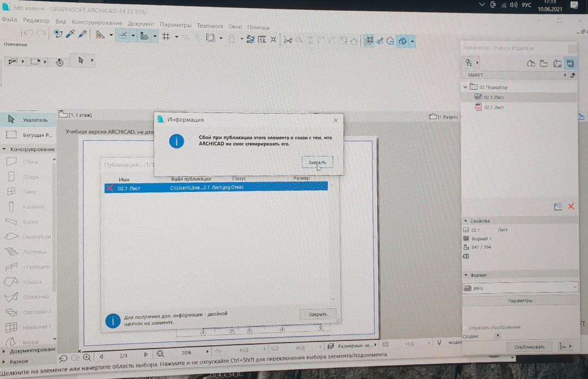Viewport: 588px width, 379px height.
Task: Go to previous view with bottom-bar left arrow
Action: click(101, 357)
